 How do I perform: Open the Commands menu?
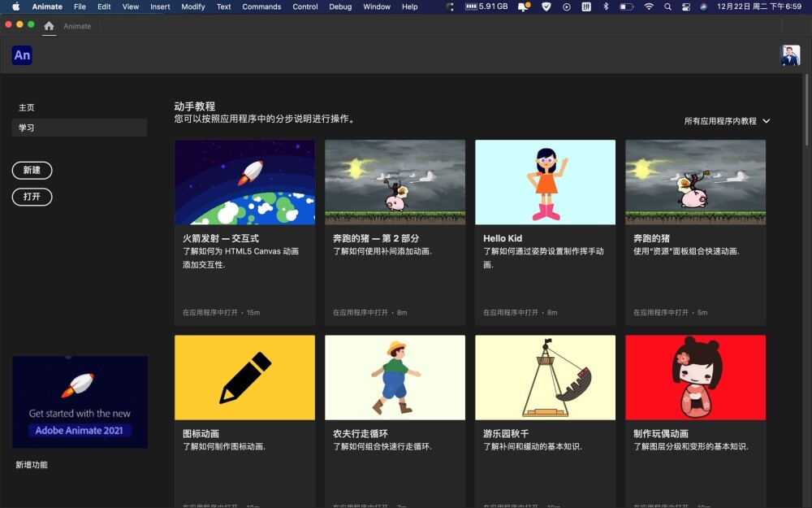tap(261, 7)
